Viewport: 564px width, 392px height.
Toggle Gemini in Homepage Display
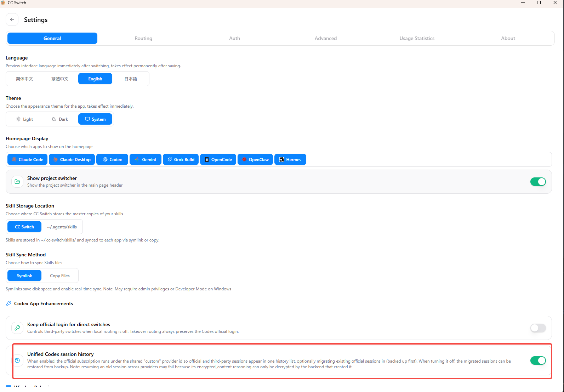[x=146, y=159]
